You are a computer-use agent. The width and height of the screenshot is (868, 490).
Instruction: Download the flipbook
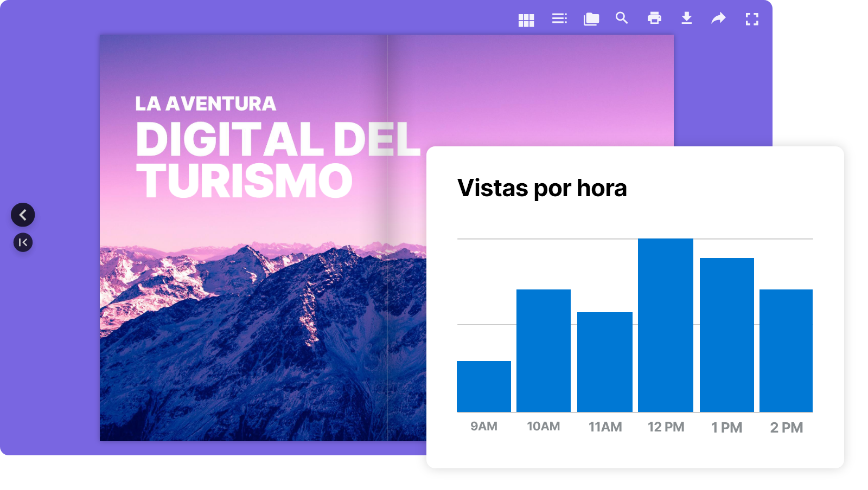[x=686, y=19]
